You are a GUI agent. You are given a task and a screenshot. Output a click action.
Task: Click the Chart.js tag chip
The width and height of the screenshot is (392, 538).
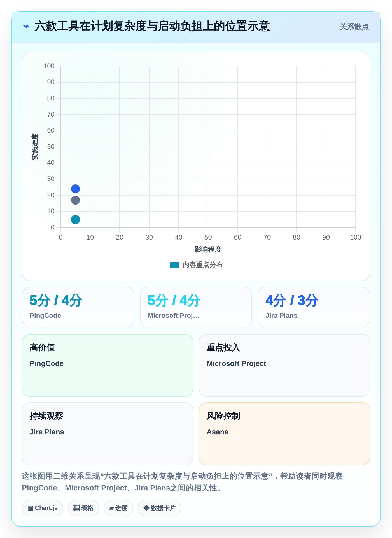[43, 508]
